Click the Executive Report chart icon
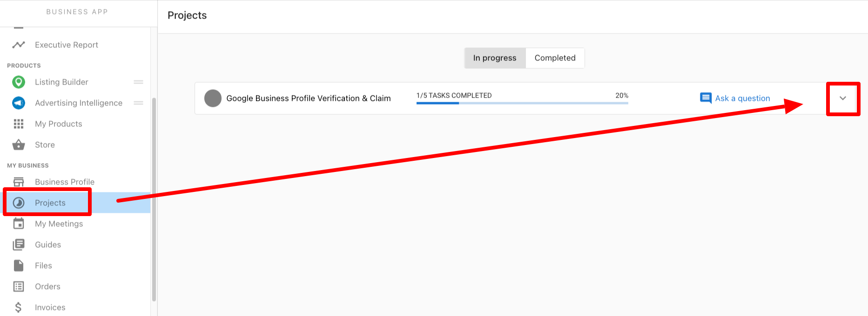 pos(19,45)
